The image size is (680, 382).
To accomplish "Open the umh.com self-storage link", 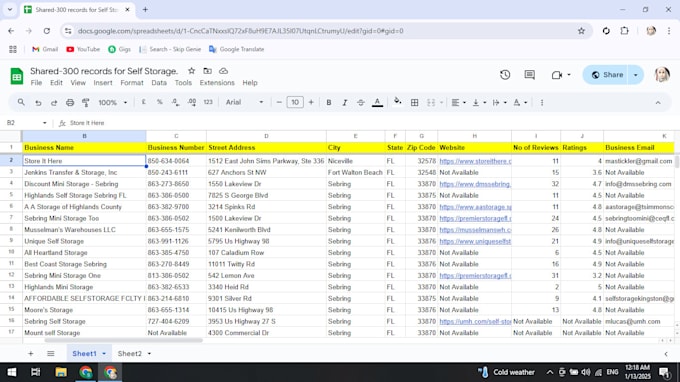I will [x=475, y=321].
